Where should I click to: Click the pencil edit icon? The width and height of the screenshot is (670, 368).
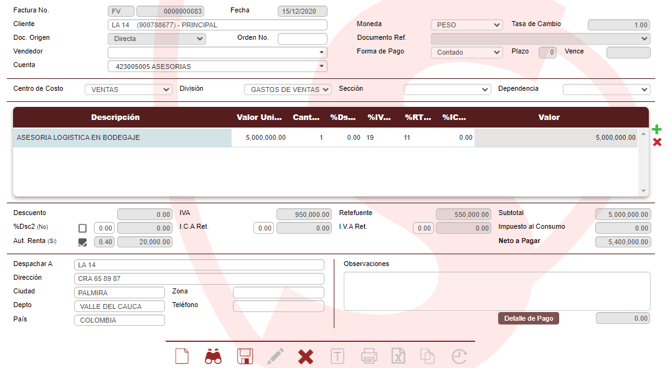[275, 356]
